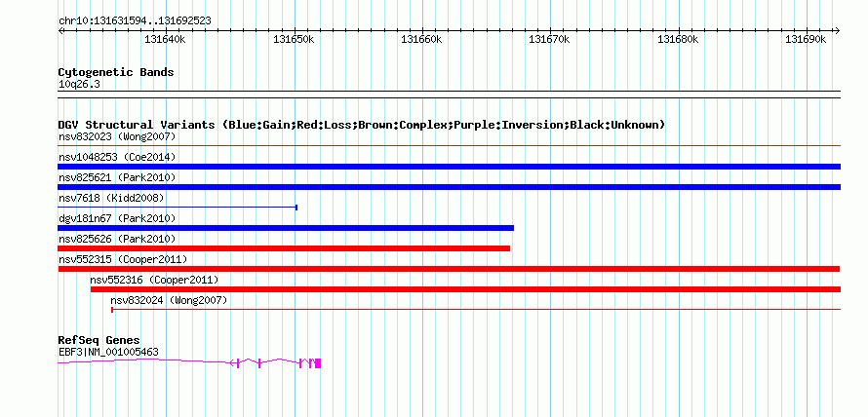Click the 131670k ruler position

550,39
